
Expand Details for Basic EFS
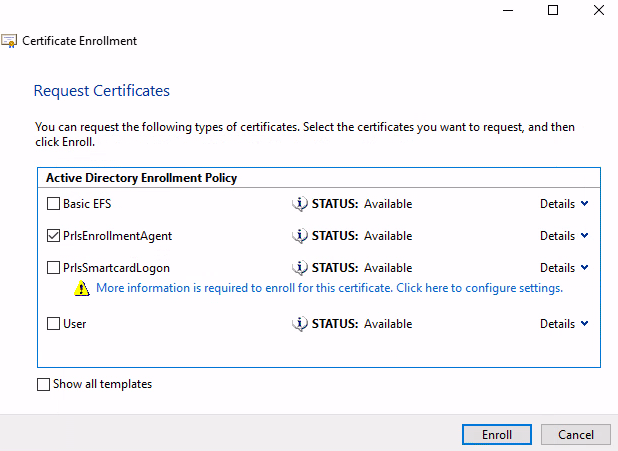pos(564,204)
